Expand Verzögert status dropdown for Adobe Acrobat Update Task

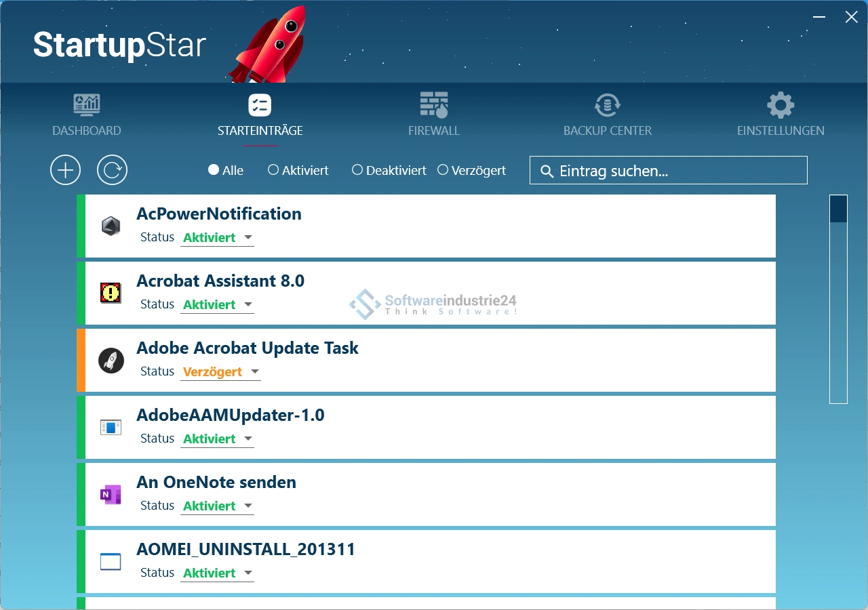coord(255,372)
